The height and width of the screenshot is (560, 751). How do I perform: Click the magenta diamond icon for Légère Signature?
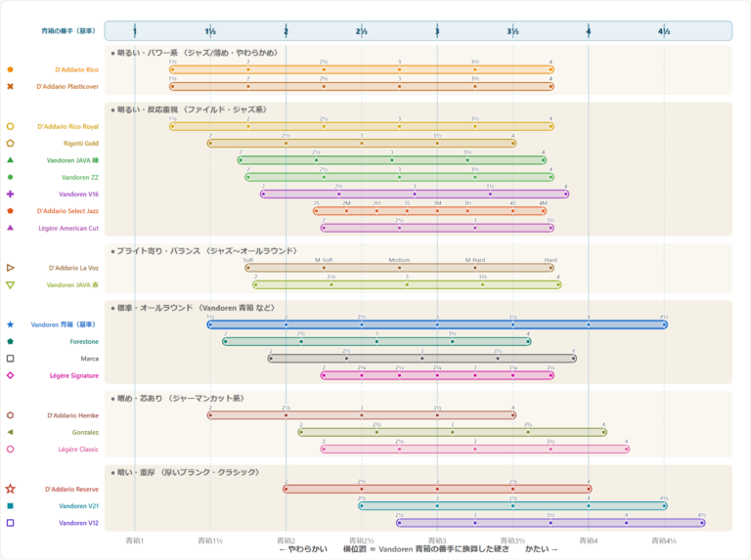click(x=10, y=375)
